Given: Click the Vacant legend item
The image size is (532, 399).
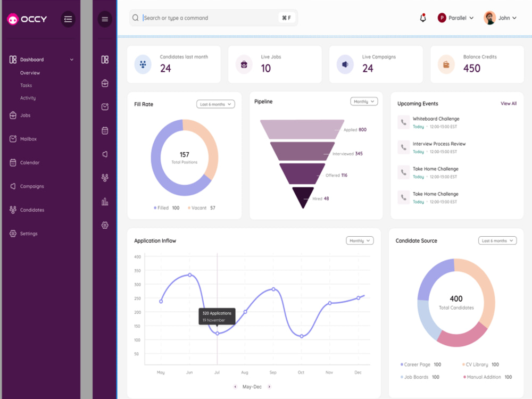Looking at the screenshot, I should pyautogui.click(x=202, y=208).
